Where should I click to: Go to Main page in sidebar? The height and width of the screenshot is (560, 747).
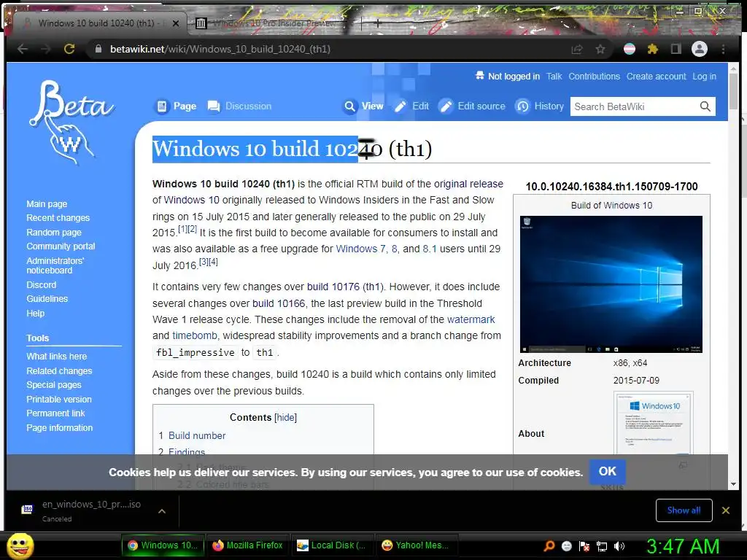(47, 204)
